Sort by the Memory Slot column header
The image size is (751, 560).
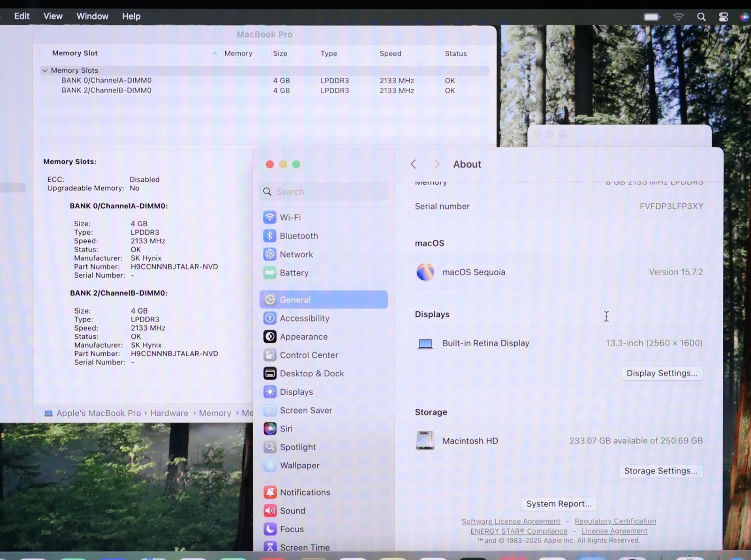(x=75, y=53)
